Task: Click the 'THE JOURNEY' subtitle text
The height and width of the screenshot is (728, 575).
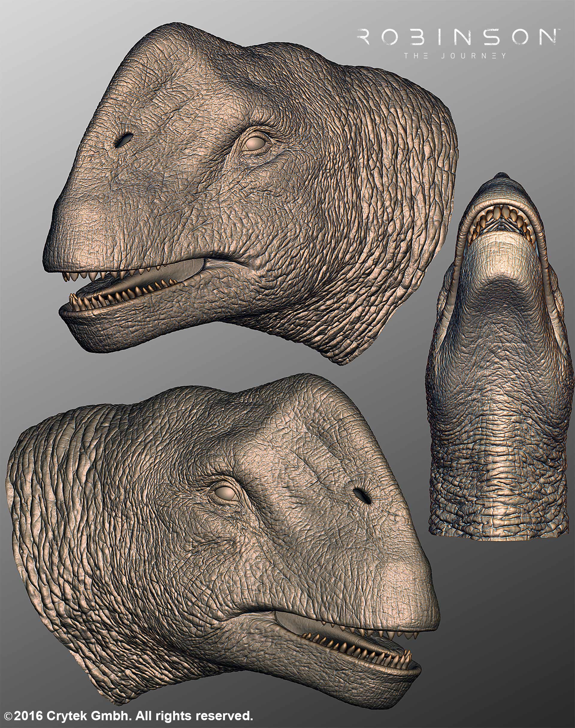Action: (x=456, y=56)
